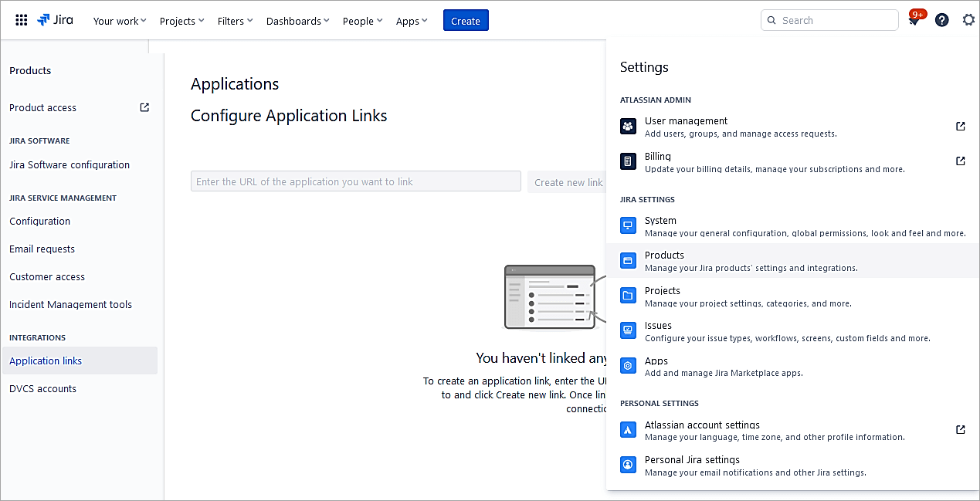This screenshot has height=501, width=980.
Task: Click the Atlassian account settings icon
Action: [x=628, y=430]
